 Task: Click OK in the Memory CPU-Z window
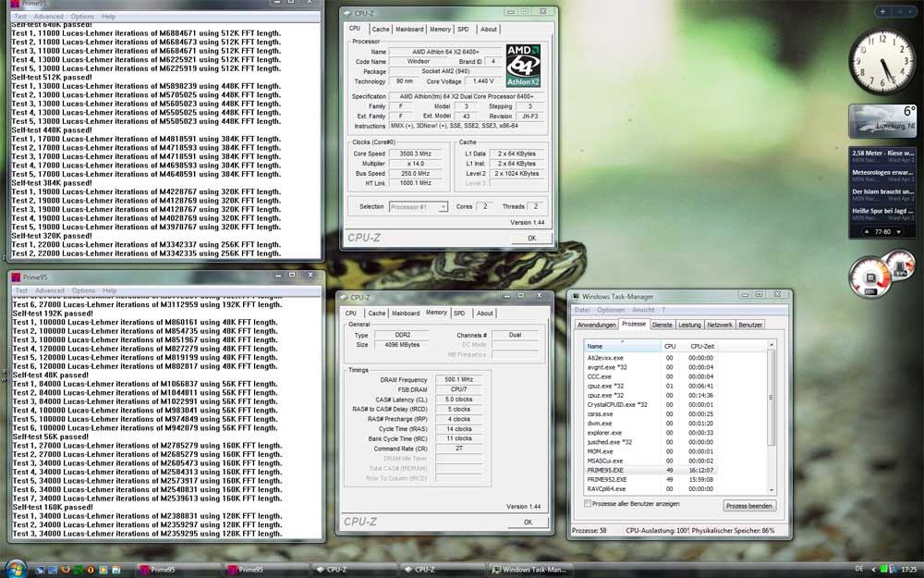pyautogui.click(x=528, y=522)
